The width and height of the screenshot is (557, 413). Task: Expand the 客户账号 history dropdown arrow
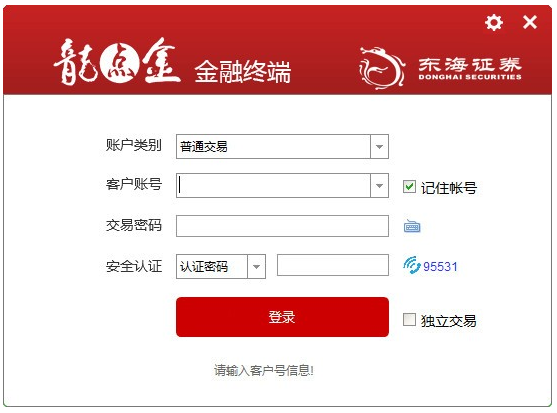click(379, 186)
